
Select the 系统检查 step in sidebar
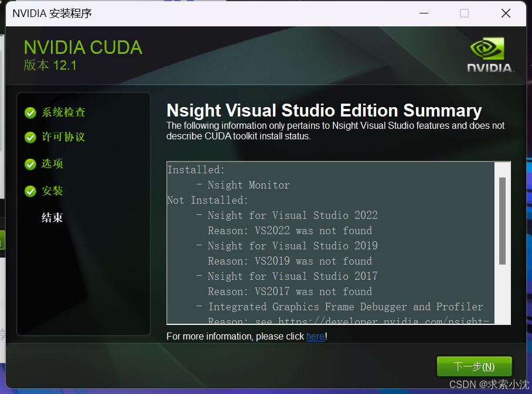(63, 112)
